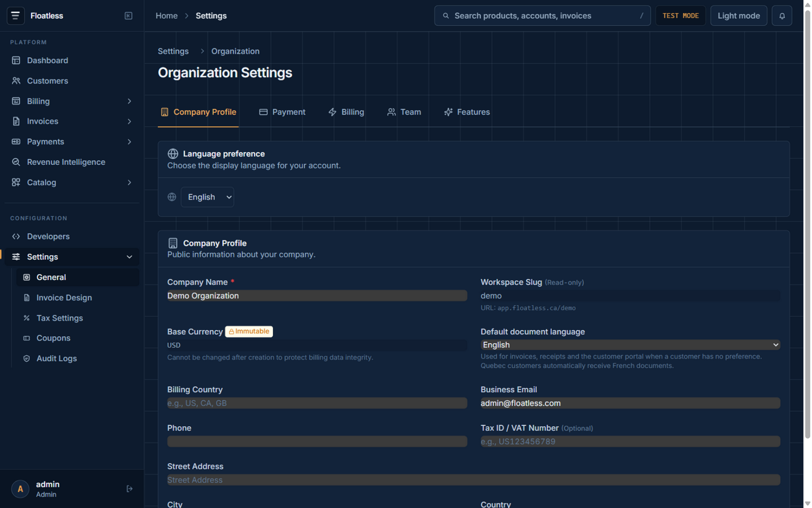Click the Customers people icon
Viewport: 812px width, 508px height.
coord(16,81)
